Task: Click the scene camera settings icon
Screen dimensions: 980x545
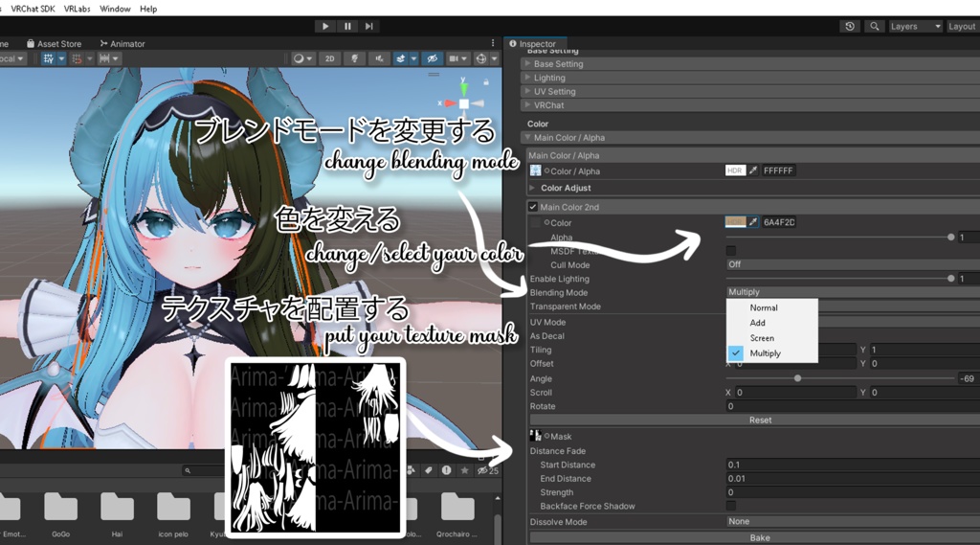Action: click(454, 58)
